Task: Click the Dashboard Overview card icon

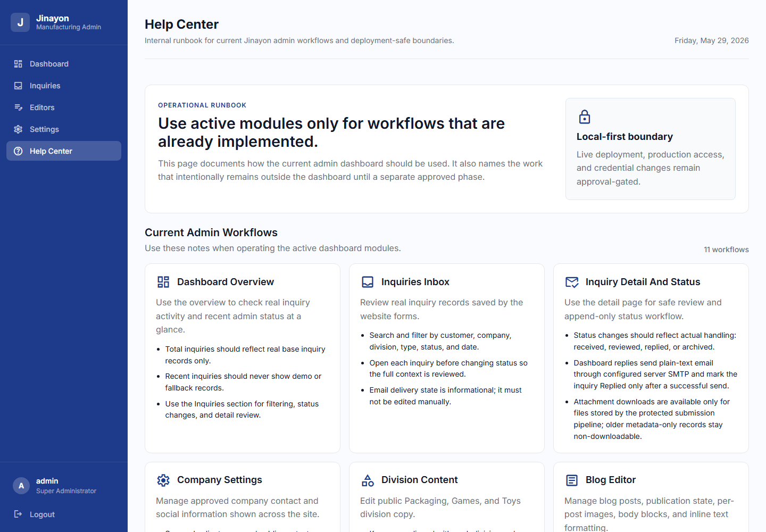Action: click(163, 282)
